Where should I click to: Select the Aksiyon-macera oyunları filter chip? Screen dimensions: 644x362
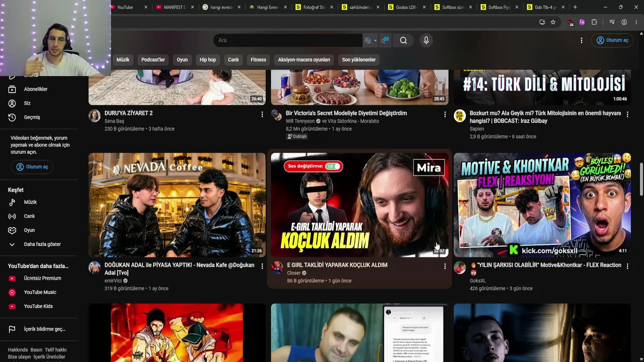[304, 60]
